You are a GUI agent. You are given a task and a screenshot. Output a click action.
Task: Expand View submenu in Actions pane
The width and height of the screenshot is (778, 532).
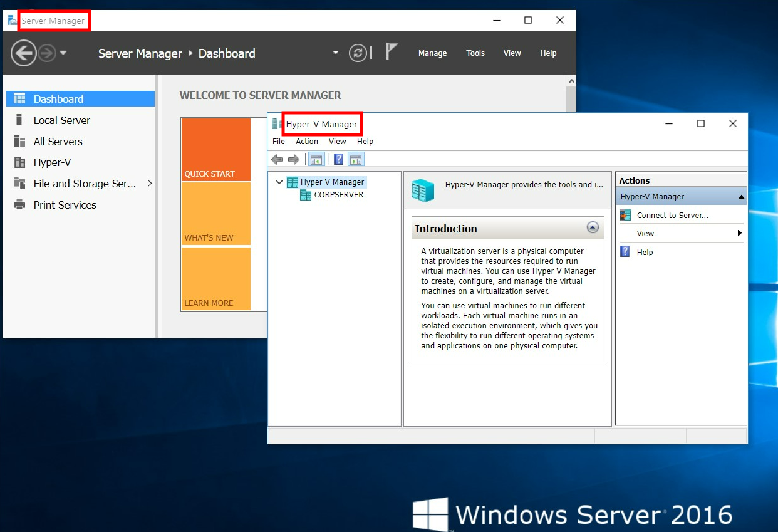[740, 233]
